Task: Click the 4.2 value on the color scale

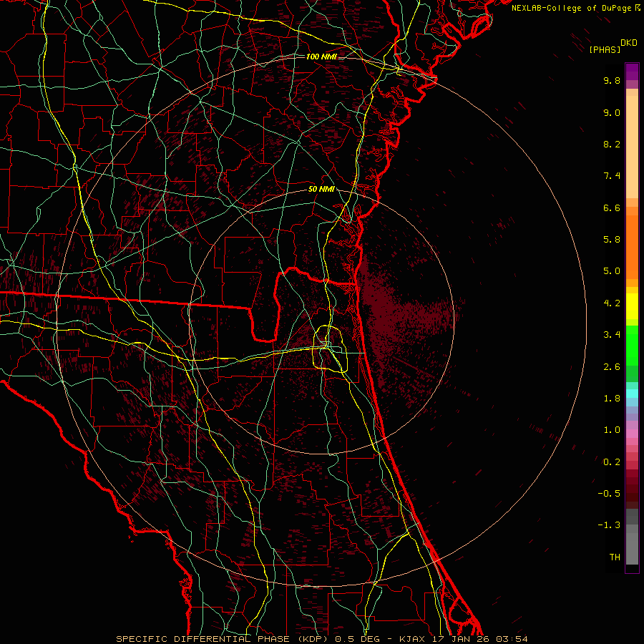Action: [612, 303]
